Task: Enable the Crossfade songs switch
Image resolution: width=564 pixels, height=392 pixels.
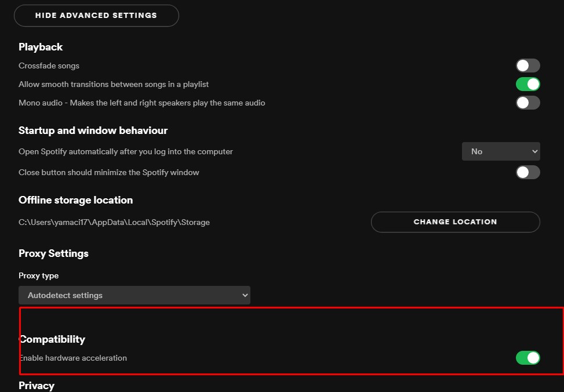Action: [x=527, y=66]
